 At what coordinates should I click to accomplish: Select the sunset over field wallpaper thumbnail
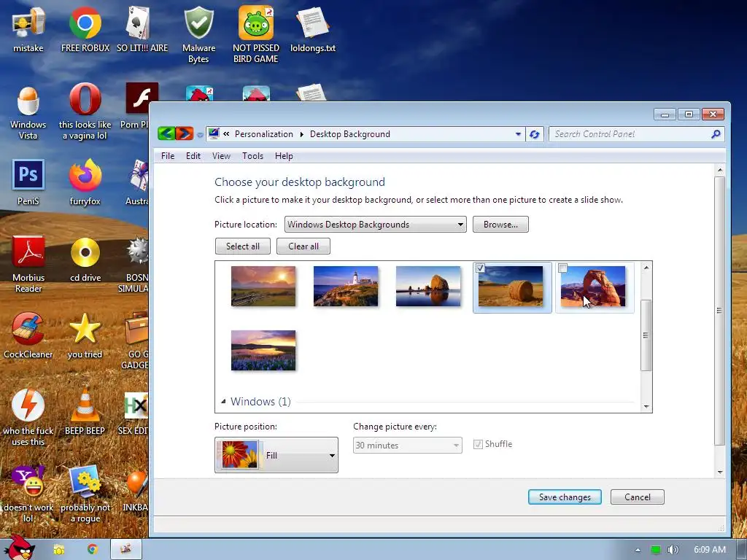pos(263,286)
